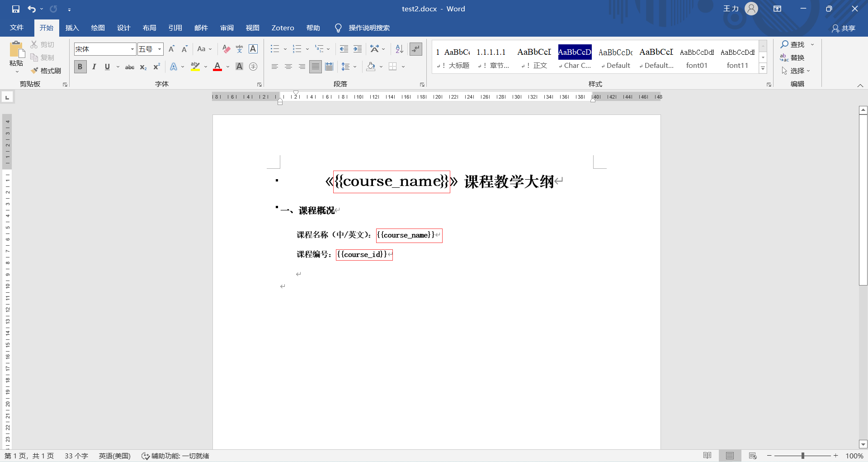Increase font size with grow icon
Screen dimensions: 868x462
click(171, 49)
